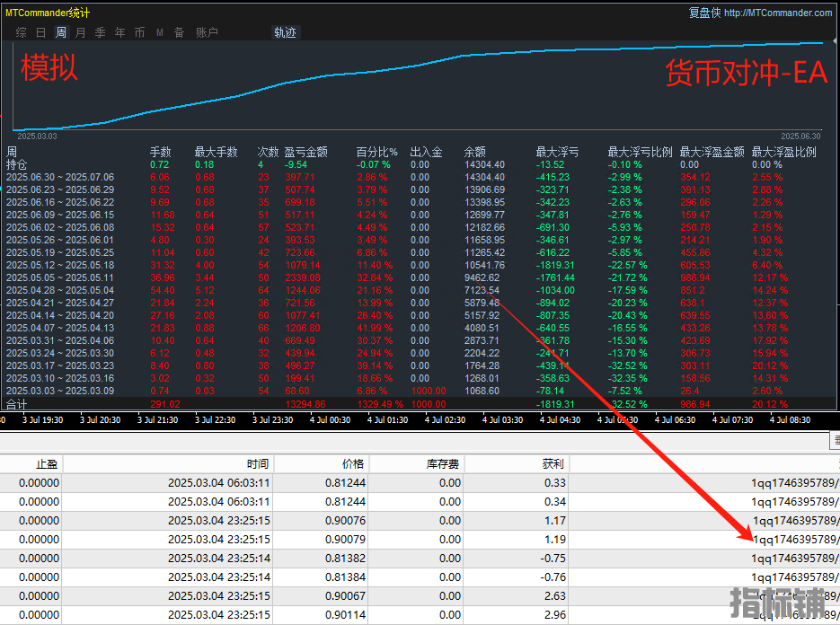This screenshot has height=625, width=840.
Task: Select the order row with profit 0.33
Action: click(x=420, y=483)
